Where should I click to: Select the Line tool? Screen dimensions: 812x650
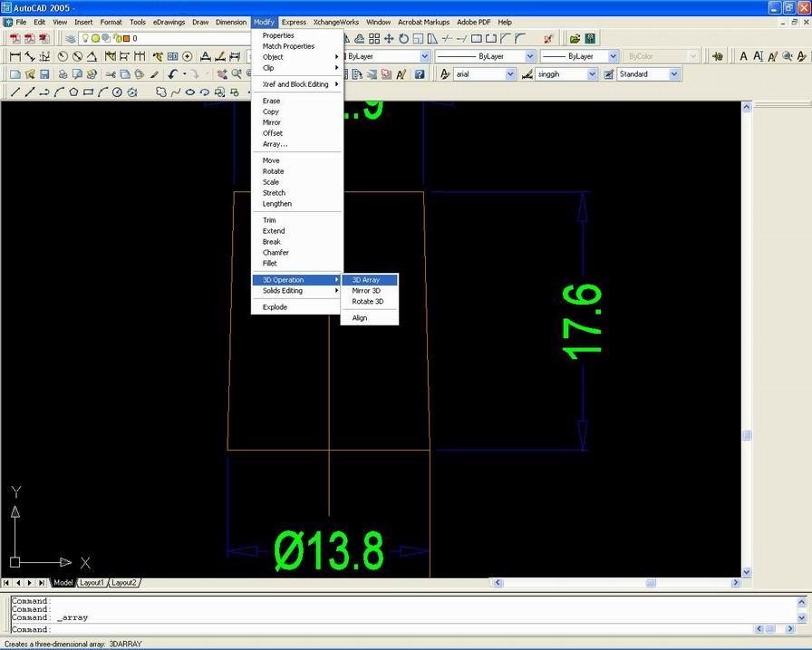[14, 92]
